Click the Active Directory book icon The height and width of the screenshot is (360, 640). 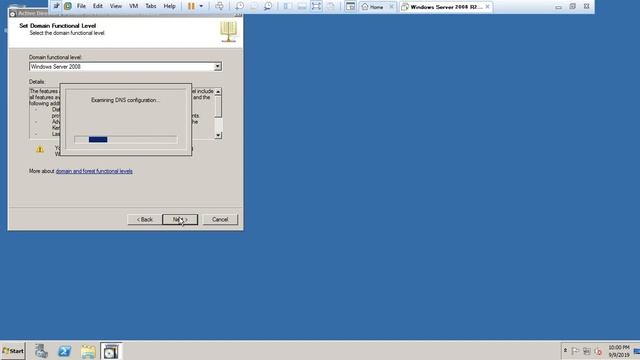(229, 32)
